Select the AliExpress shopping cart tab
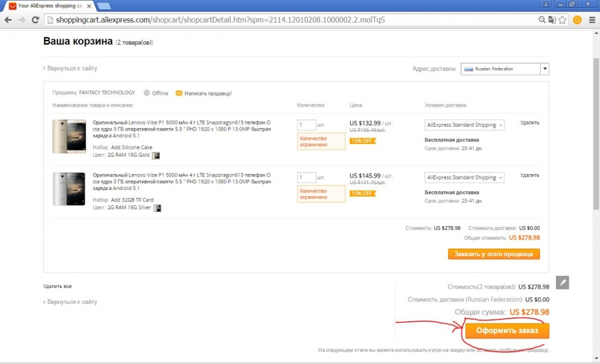Viewport: 600px width, 364px height. point(50,6)
